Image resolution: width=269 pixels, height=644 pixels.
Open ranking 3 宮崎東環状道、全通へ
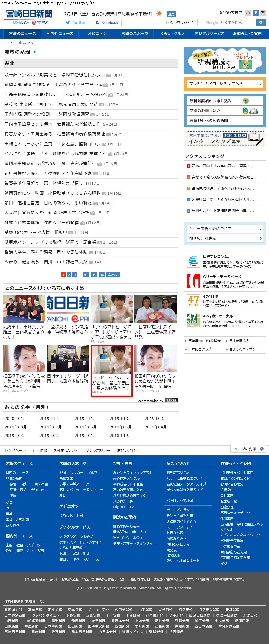[223, 188]
